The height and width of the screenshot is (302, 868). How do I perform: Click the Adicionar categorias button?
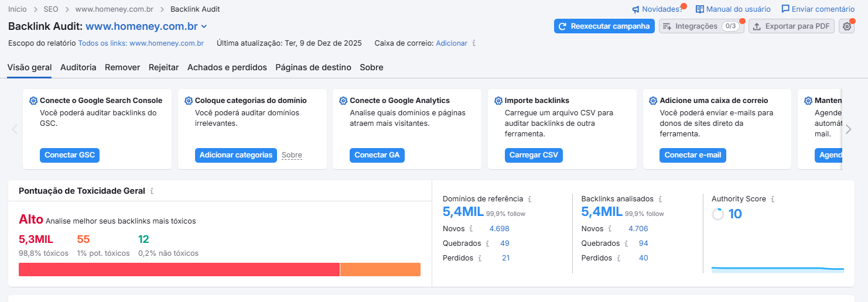236,155
